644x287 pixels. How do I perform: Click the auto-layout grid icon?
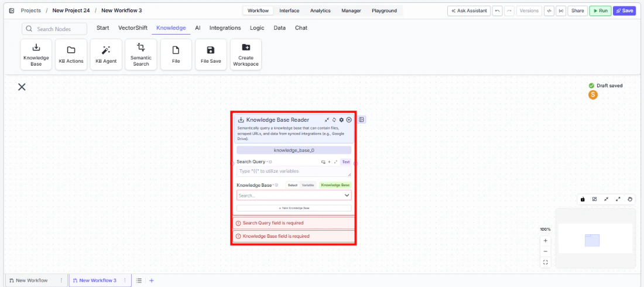tap(594, 199)
